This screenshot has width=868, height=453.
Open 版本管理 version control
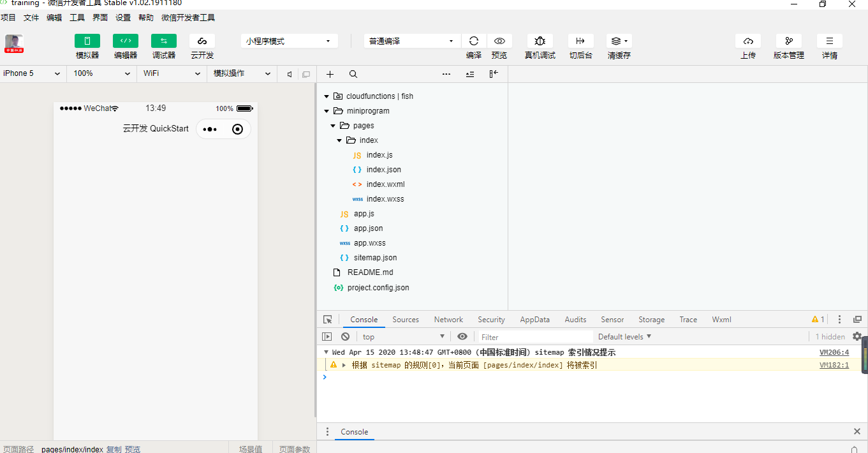click(789, 41)
